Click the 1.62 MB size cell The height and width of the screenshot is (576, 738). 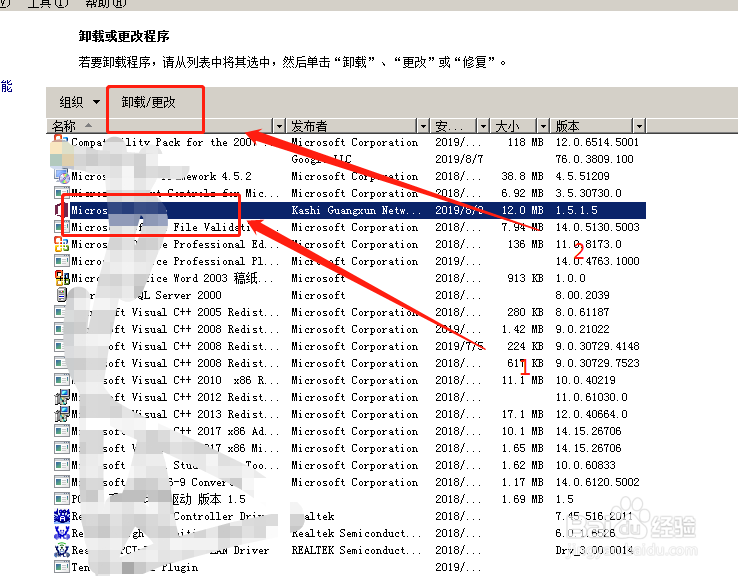click(522, 465)
